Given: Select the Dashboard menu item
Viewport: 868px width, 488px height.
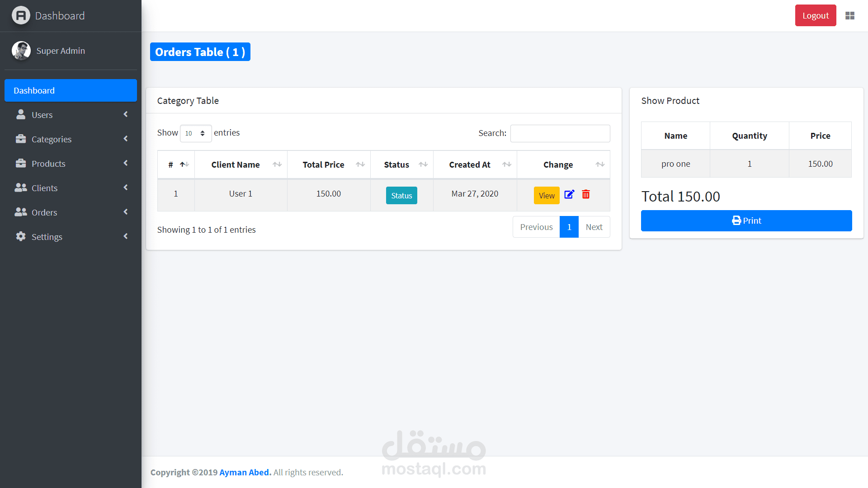Looking at the screenshot, I should tap(71, 90).
